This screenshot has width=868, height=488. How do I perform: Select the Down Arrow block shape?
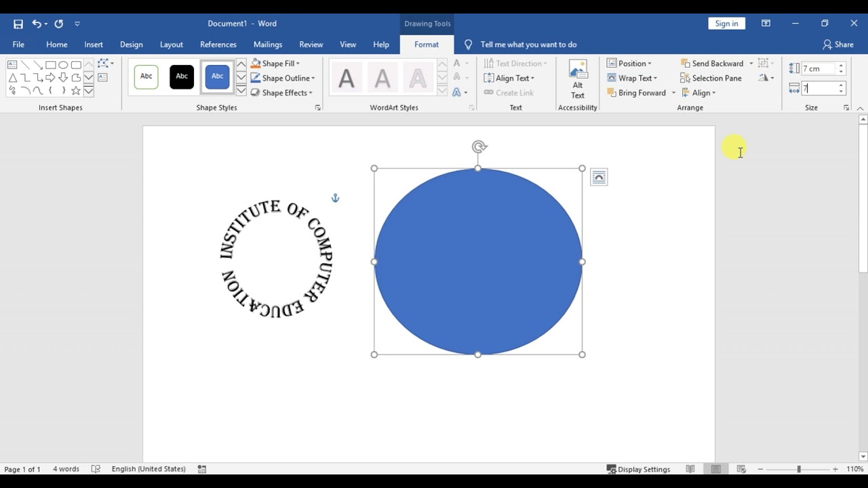pos(63,78)
